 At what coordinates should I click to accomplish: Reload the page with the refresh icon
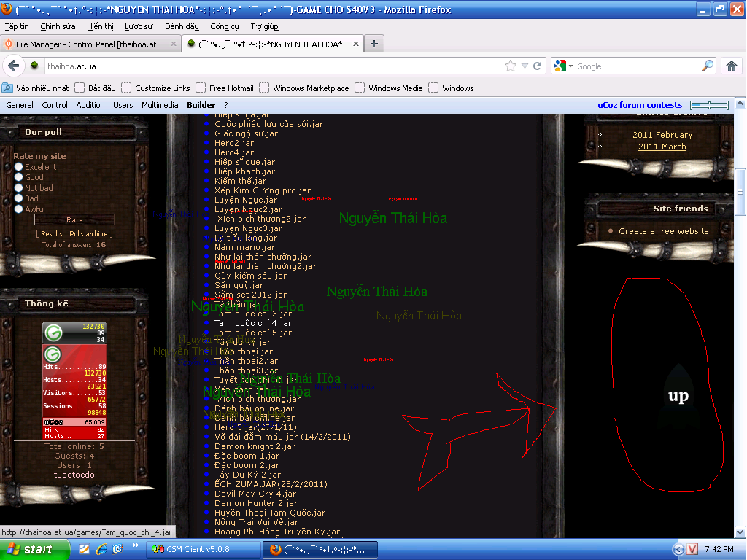click(x=538, y=66)
